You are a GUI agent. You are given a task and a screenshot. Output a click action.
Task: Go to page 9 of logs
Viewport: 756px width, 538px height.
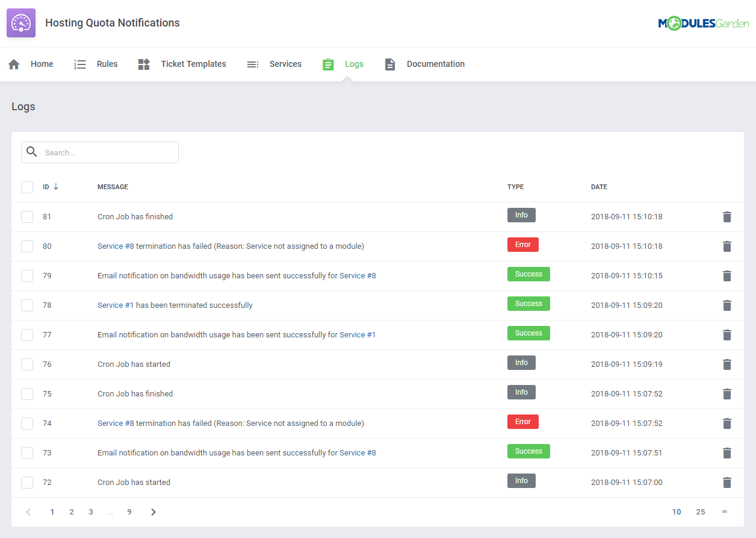pyautogui.click(x=129, y=512)
